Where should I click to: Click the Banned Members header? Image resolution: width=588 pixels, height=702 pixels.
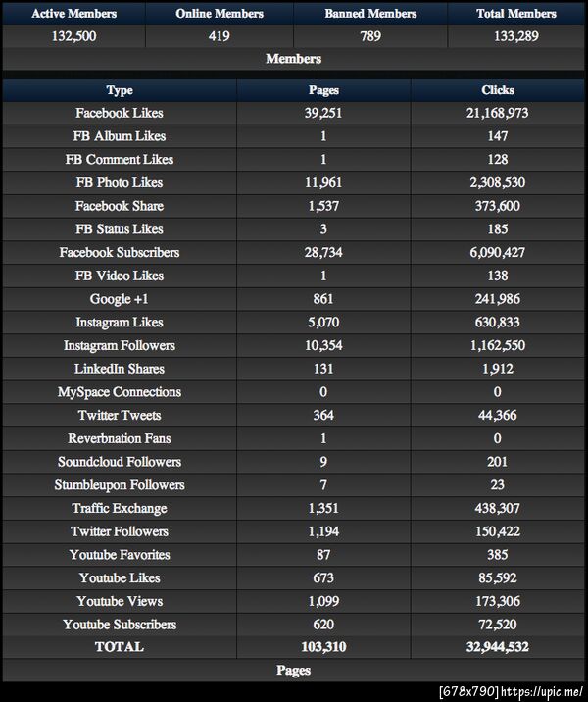(370, 14)
